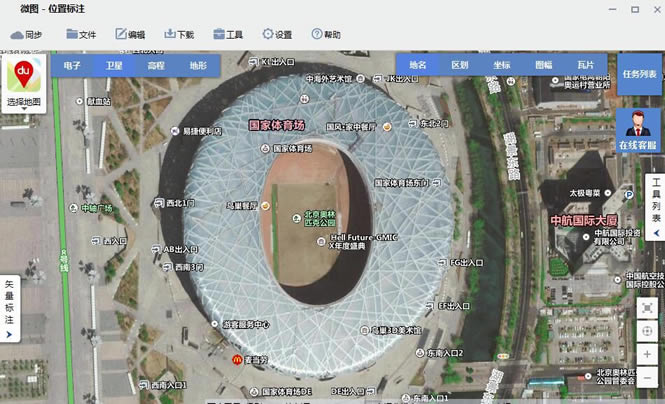This screenshot has width=665, height=404.
Task: Contact 在线客服 online support
Action: pos(638,130)
